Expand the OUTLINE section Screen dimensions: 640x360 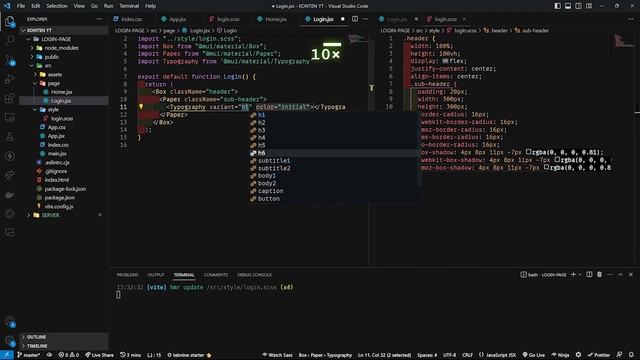point(64,337)
